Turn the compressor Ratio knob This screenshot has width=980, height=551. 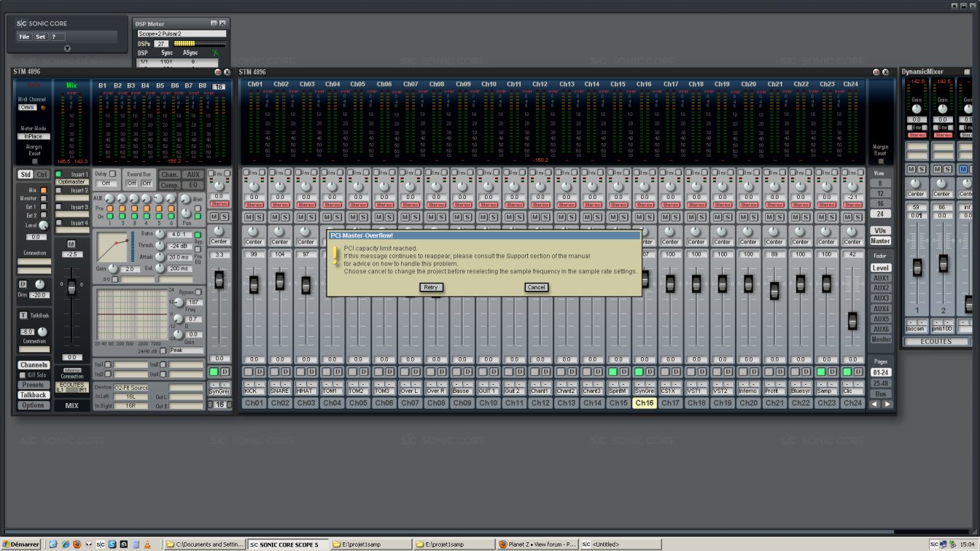160,233
